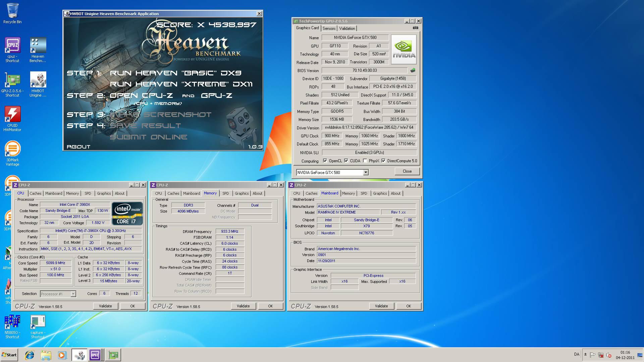Launch the HWBOT Unigine desktop shortcut
The image size is (644, 362).
(x=38, y=84)
